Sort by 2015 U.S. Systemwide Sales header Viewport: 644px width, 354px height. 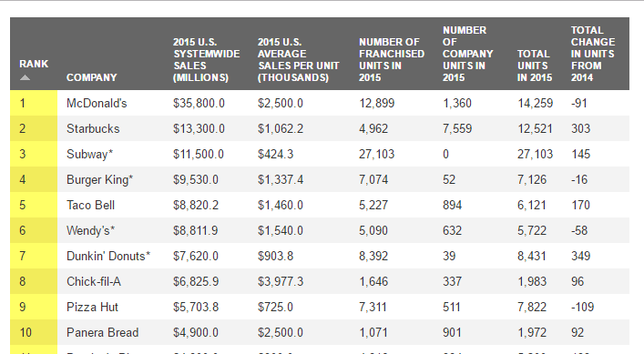(206, 60)
